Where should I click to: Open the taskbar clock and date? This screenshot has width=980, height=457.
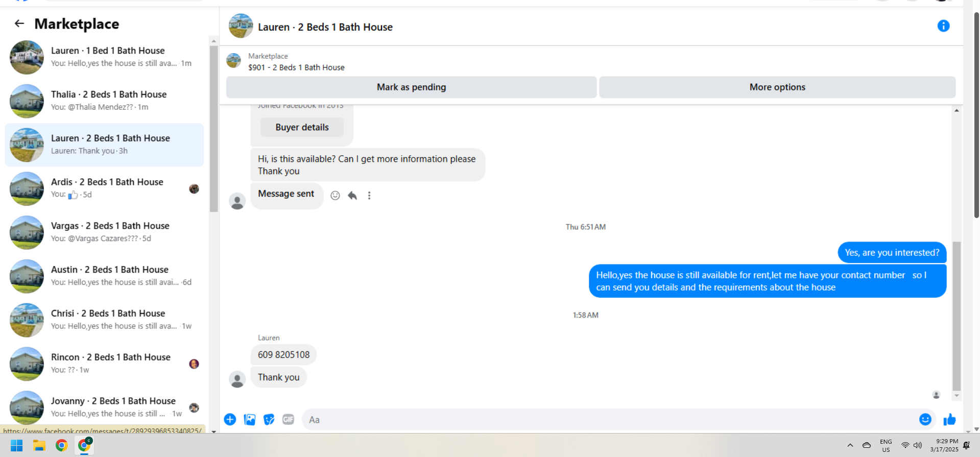[944, 445]
